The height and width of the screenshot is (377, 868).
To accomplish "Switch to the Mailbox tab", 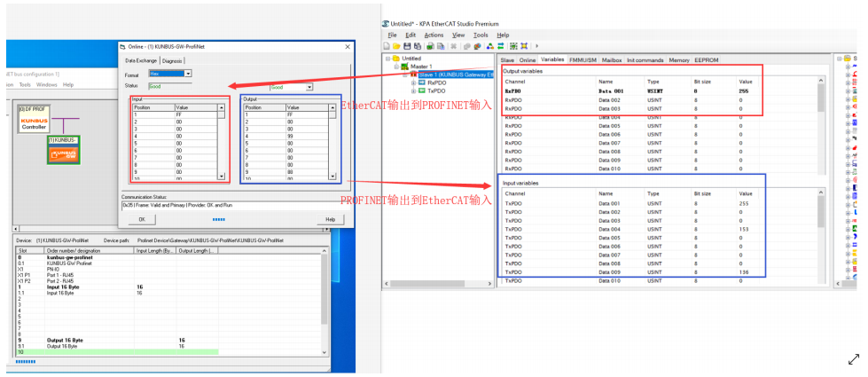I will click(x=612, y=59).
